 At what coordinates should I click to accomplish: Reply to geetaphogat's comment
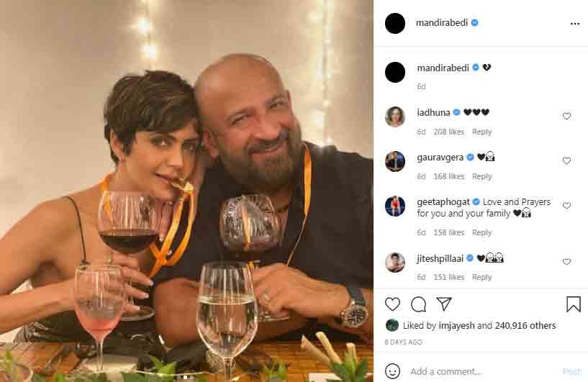click(481, 232)
